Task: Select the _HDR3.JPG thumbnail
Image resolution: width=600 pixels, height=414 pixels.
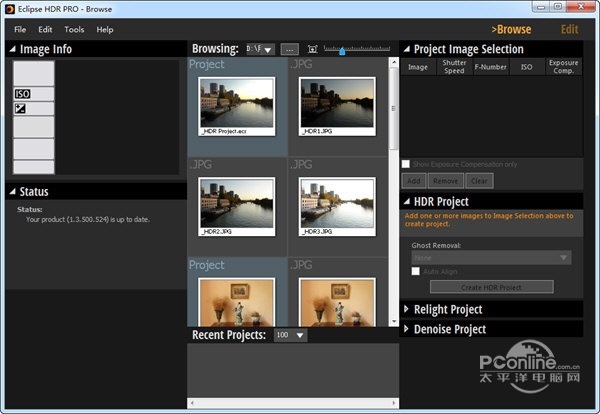Action: tap(337, 204)
